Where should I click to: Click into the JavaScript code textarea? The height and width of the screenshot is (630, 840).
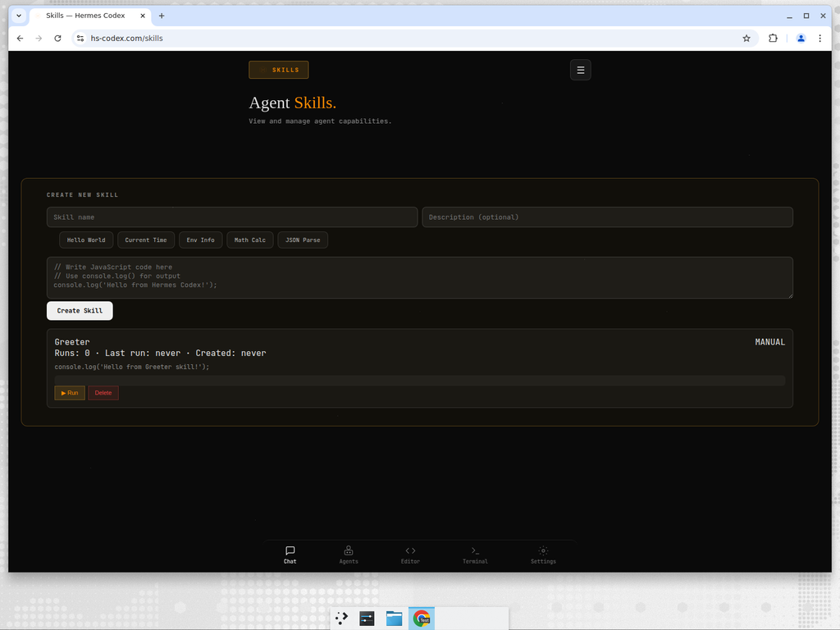pos(419,277)
